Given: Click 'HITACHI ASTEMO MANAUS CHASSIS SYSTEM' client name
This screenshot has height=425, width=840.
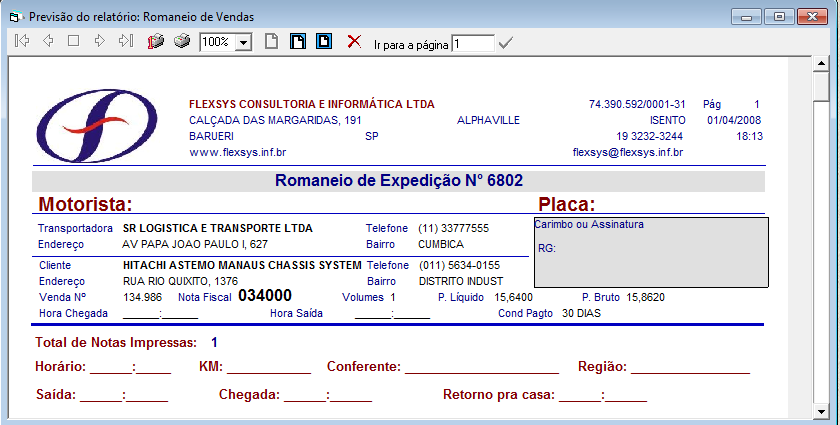Looking at the screenshot, I should coord(242,265).
